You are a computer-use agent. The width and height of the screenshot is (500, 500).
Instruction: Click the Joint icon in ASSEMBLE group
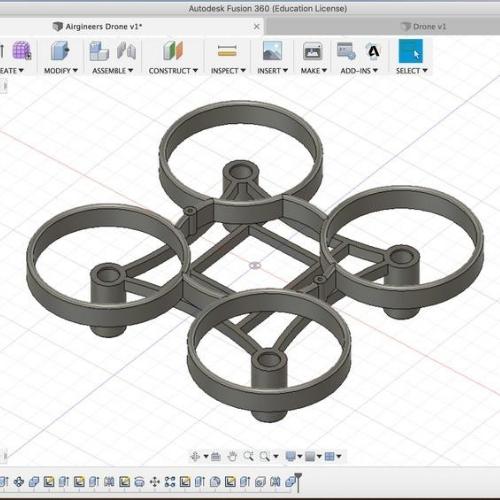(127, 51)
